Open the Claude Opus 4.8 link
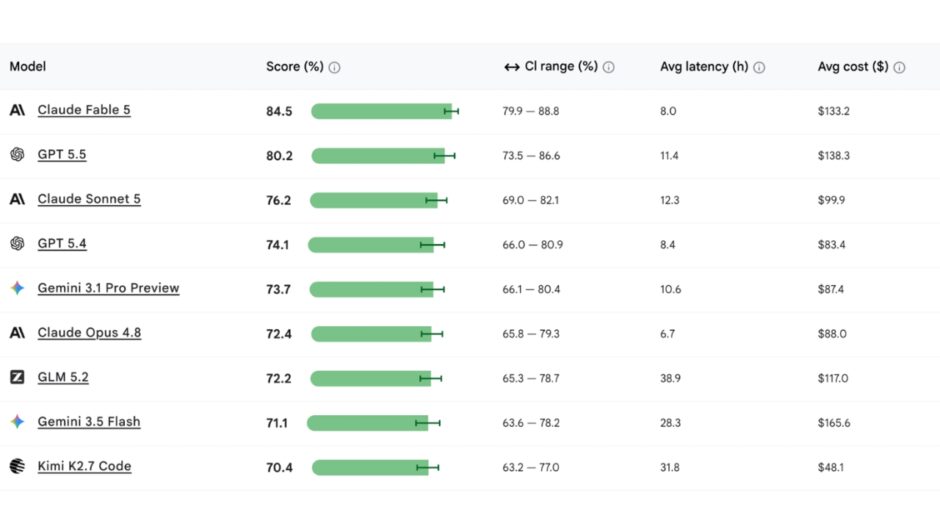The image size is (940, 529). point(89,333)
